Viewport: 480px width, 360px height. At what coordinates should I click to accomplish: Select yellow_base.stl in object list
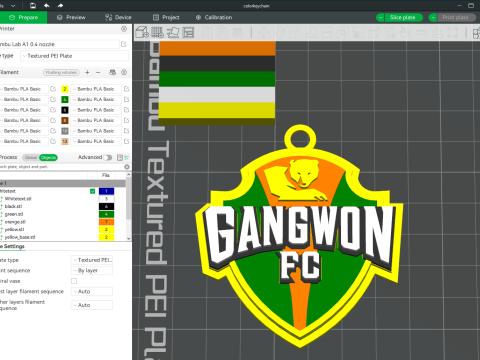coord(20,237)
